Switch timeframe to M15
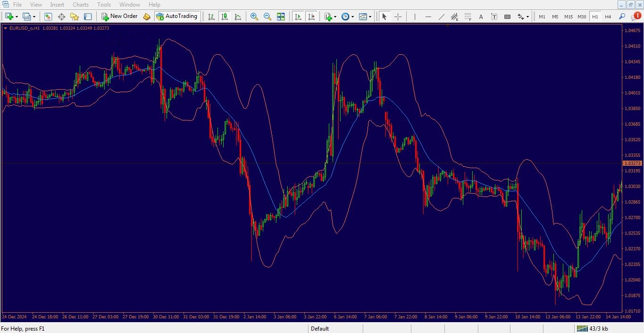 pos(568,17)
